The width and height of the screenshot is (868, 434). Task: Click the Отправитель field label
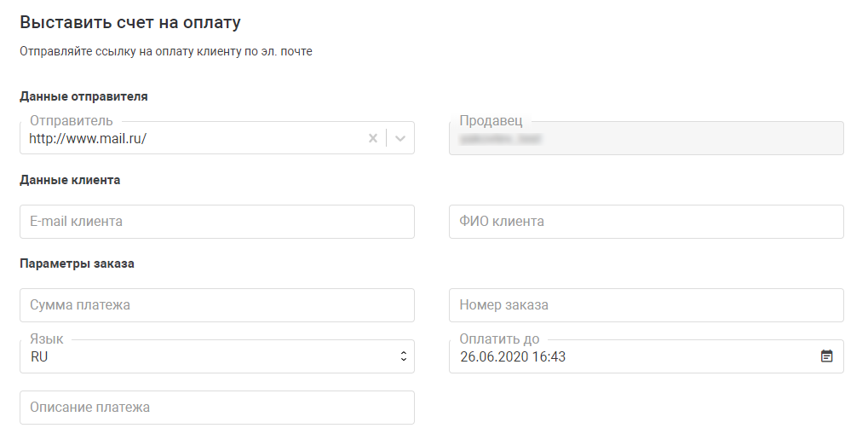click(x=72, y=121)
